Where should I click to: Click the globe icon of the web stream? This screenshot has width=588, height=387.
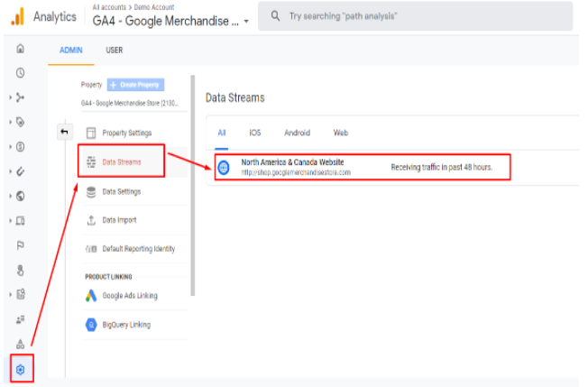(224, 167)
